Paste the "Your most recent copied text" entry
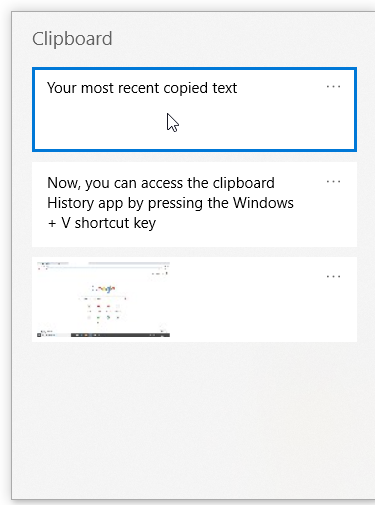The image size is (375, 505). 194,109
